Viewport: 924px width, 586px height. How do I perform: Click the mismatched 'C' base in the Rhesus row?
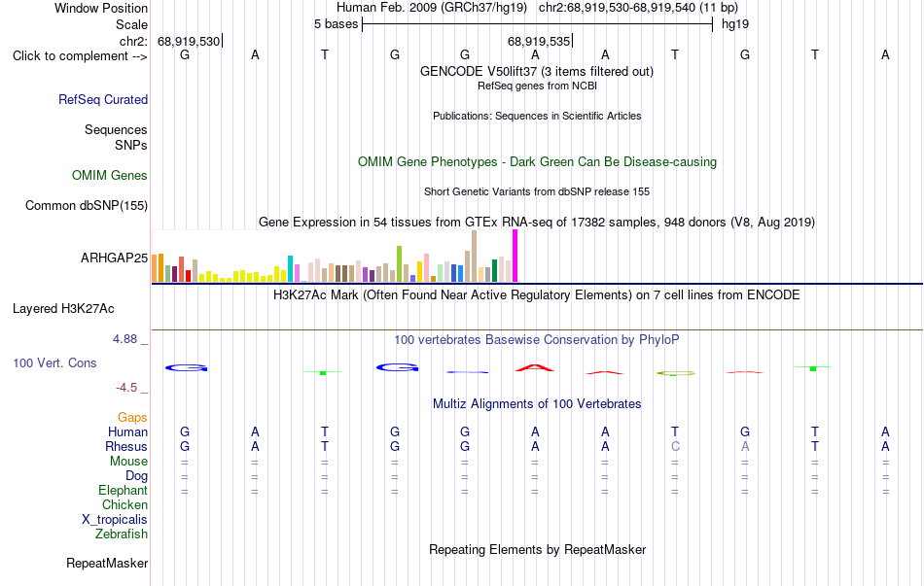675,447
